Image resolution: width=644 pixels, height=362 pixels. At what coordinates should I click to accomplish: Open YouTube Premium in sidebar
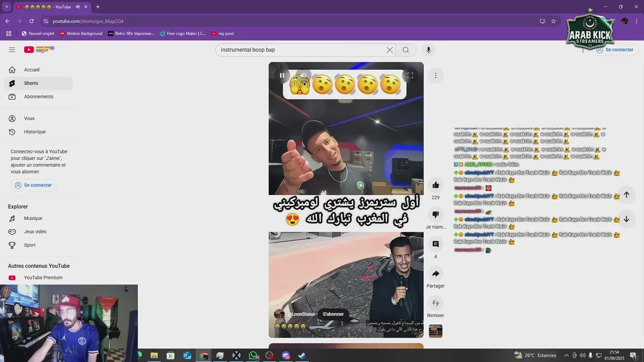(38, 278)
